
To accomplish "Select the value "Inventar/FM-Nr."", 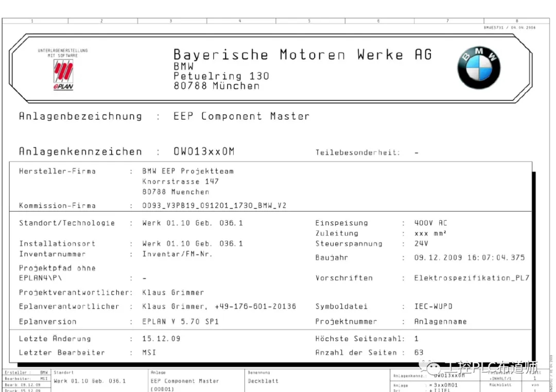I will point(177,254).
